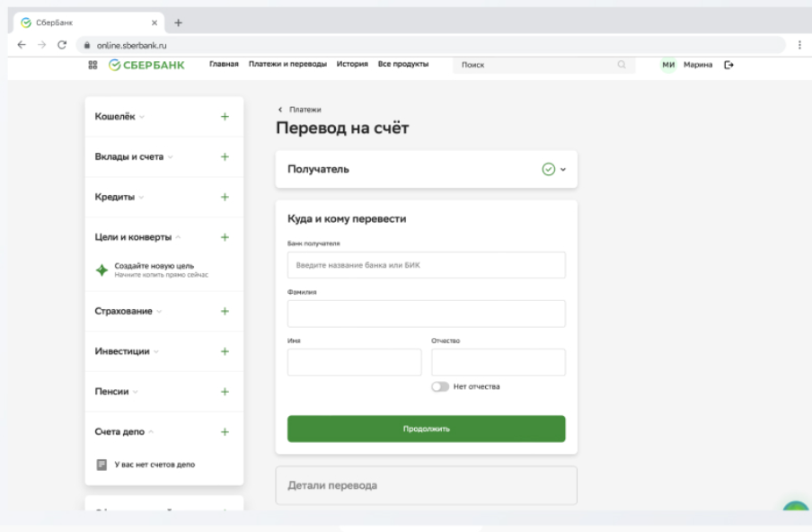Open a new browser tab with plus button
812x532 pixels.
[x=178, y=22]
